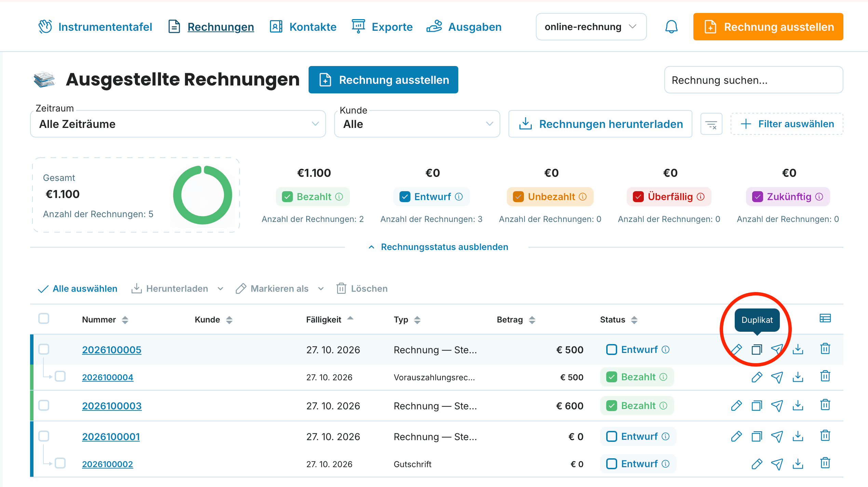This screenshot has width=868, height=487.
Task: Go to Instrumententafel
Action: coord(95,27)
